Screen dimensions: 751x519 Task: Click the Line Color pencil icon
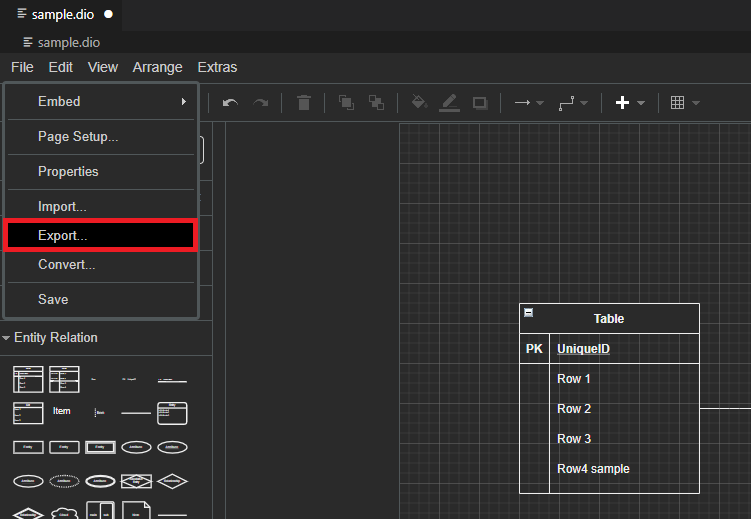coord(450,103)
